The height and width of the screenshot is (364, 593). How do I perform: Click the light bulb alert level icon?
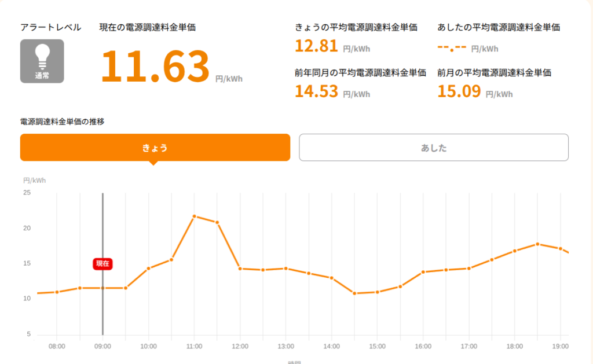click(x=42, y=61)
